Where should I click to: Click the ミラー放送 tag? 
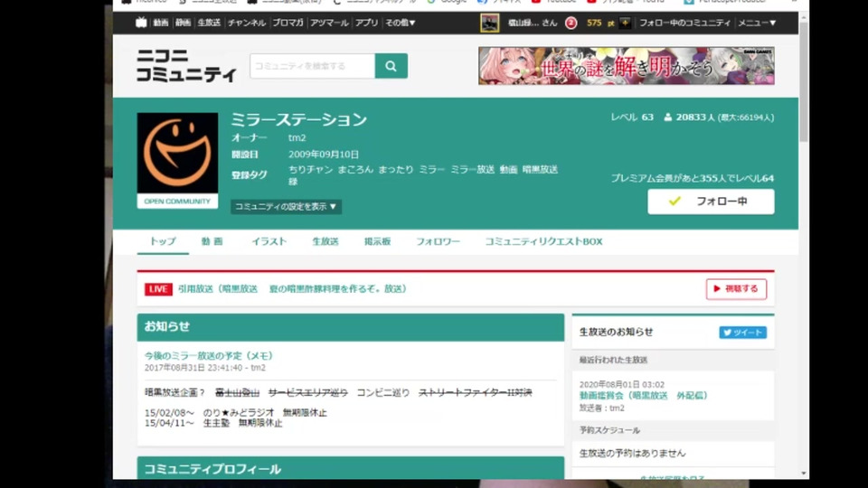(x=472, y=169)
